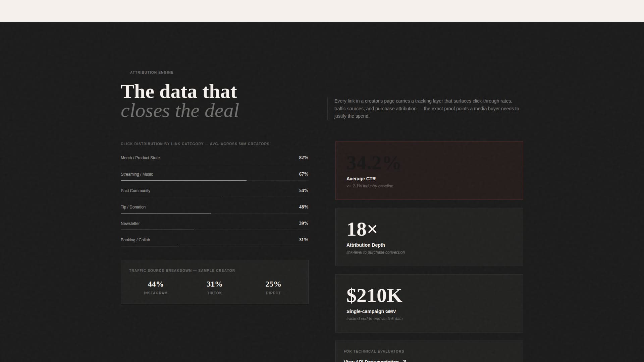Click the 'tracked end-to-end via link data' note
The width and height of the screenshot is (644, 362).
click(374, 319)
